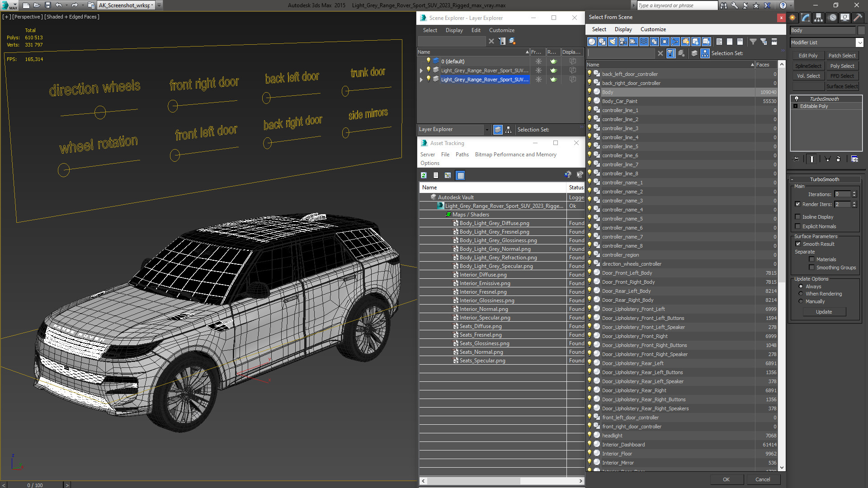This screenshot has width=868, height=488.
Task: Click the Undo arrow in top toolbar
Action: [x=58, y=5]
